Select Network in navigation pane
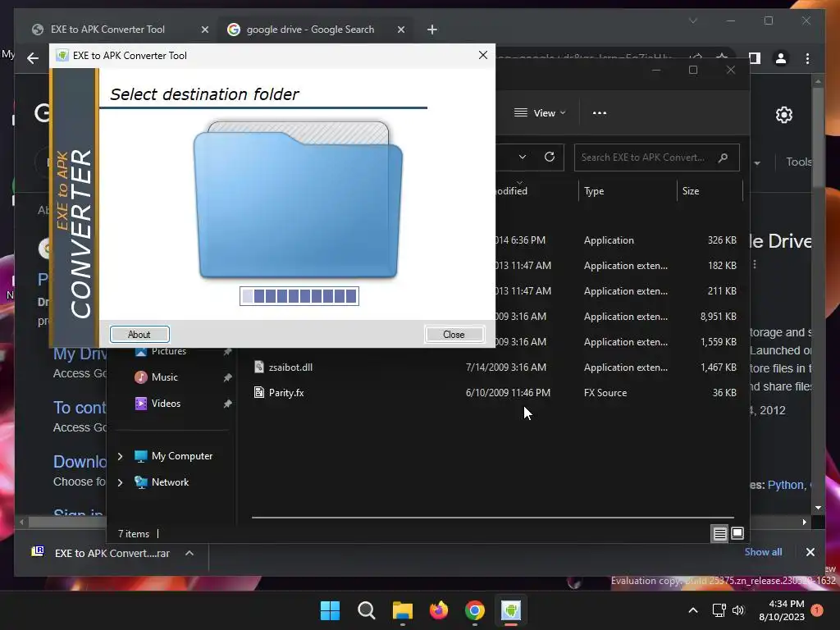The image size is (840, 630). 170,482
